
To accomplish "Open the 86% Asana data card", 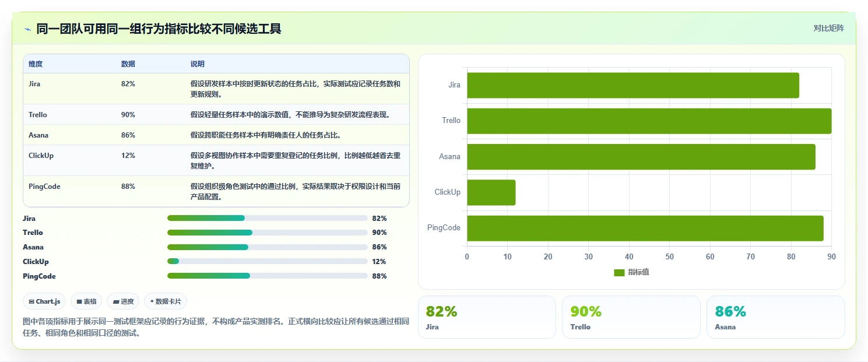I will click(775, 317).
